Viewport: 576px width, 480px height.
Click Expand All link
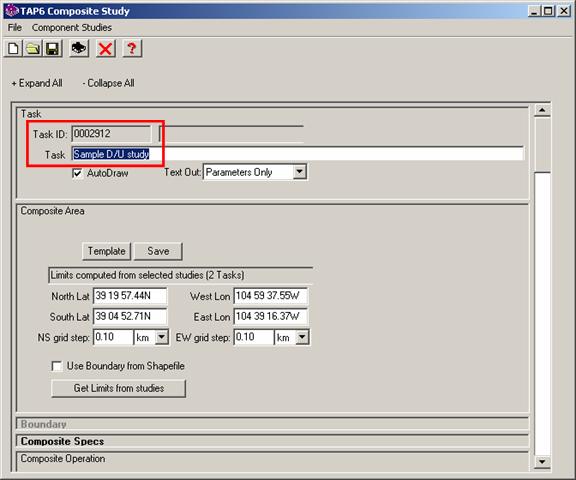pos(37,83)
